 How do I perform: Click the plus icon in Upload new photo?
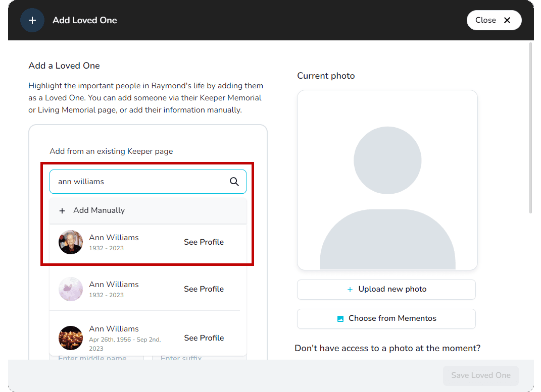click(350, 290)
